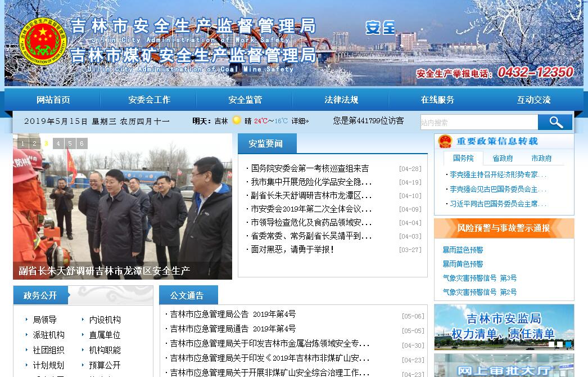Open the 安全监管 navigation menu

pos(245,100)
